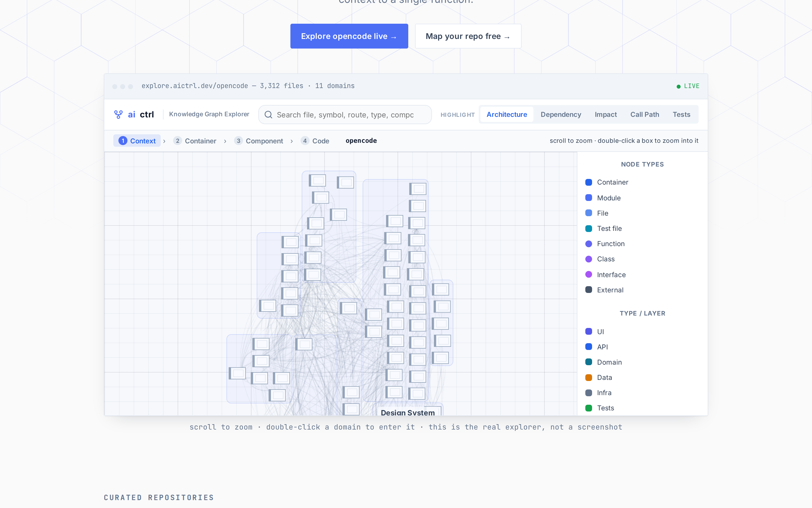Switch to the Architecture highlight tab

click(507, 115)
